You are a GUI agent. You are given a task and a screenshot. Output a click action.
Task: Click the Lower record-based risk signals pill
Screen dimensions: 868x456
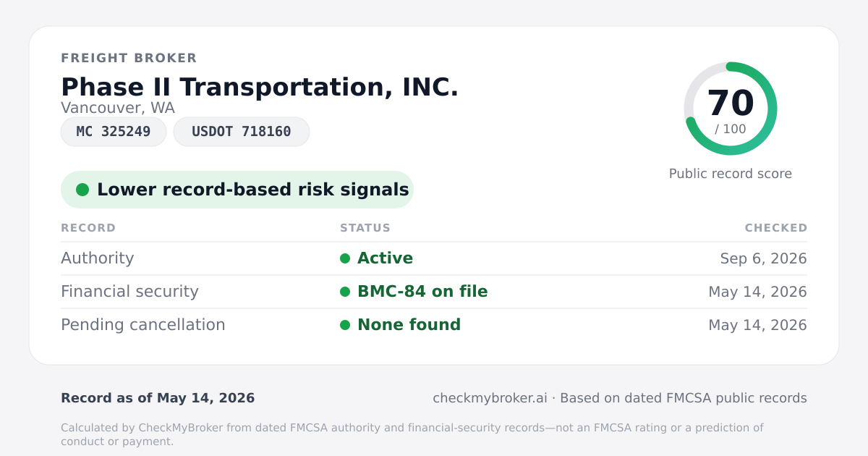[x=237, y=190]
